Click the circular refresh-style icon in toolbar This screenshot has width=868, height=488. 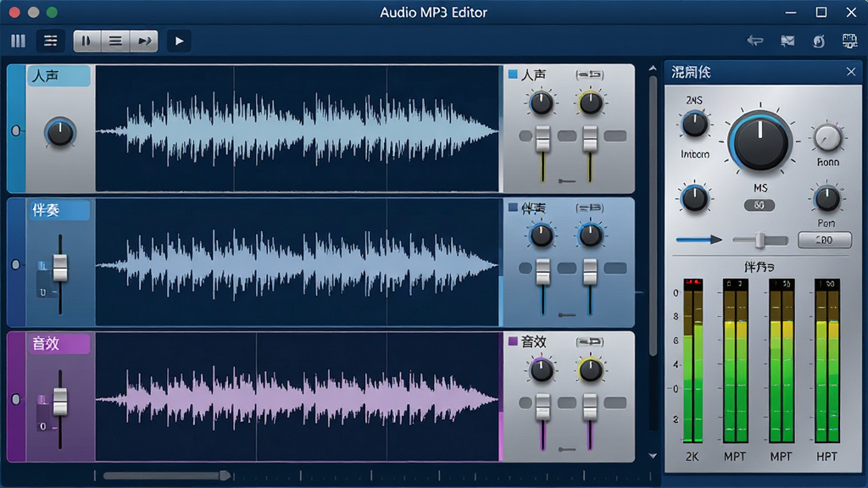(x=819, y=41)
